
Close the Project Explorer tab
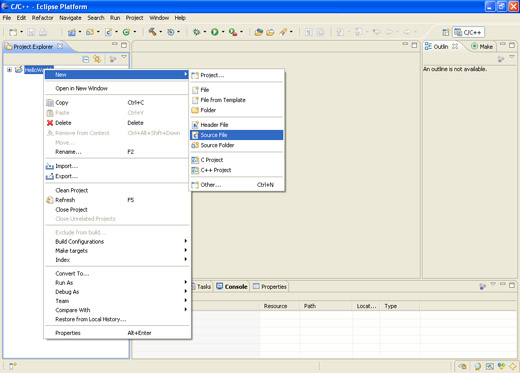click(x=60, y=46)
